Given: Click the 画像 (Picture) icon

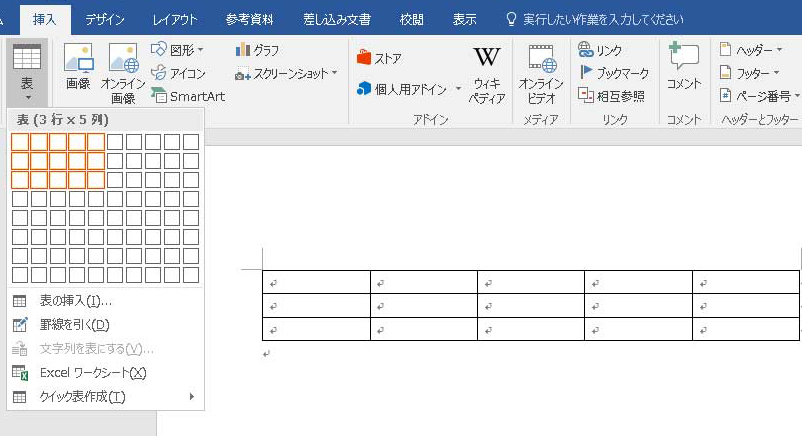Looking at the screenshot, I should [77, 68].
